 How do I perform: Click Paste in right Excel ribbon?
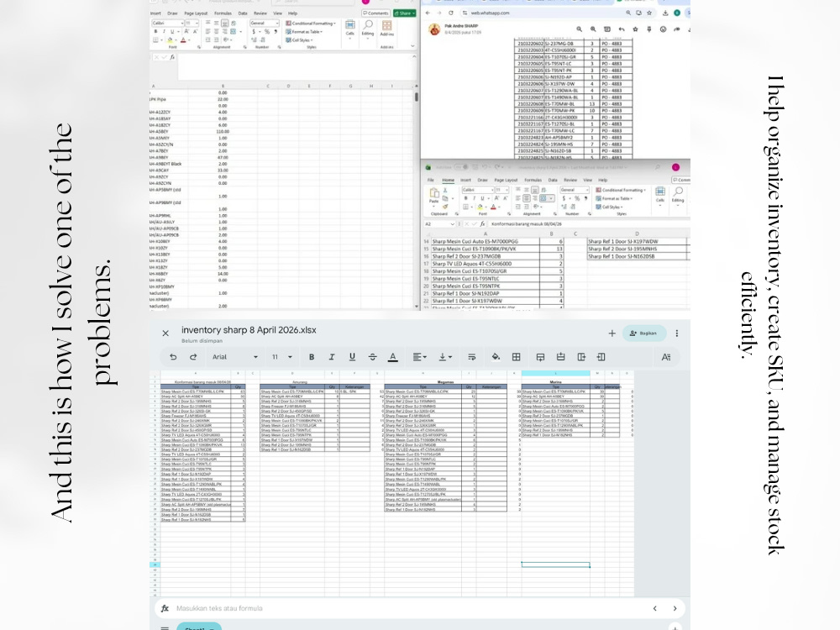(434, 197)
